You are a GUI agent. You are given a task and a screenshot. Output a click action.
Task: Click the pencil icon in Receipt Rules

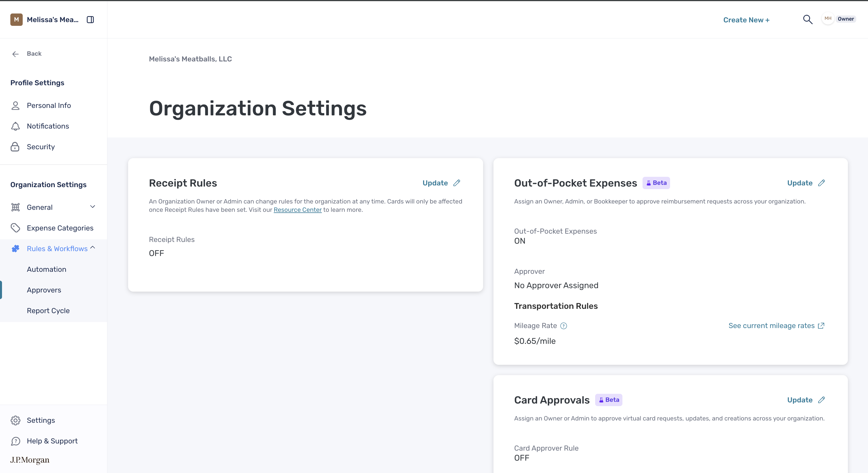pos(457,183)
